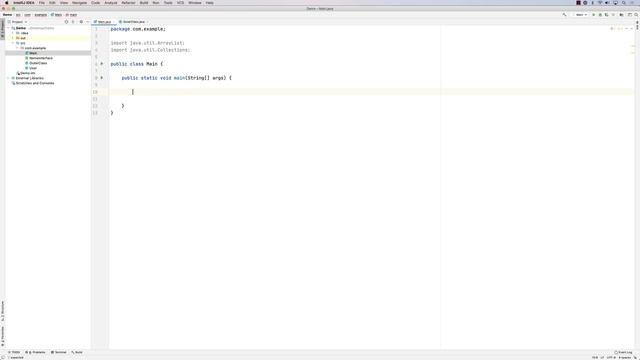
Task: Hide the Project tool window
Action: [x=87, y=22]
